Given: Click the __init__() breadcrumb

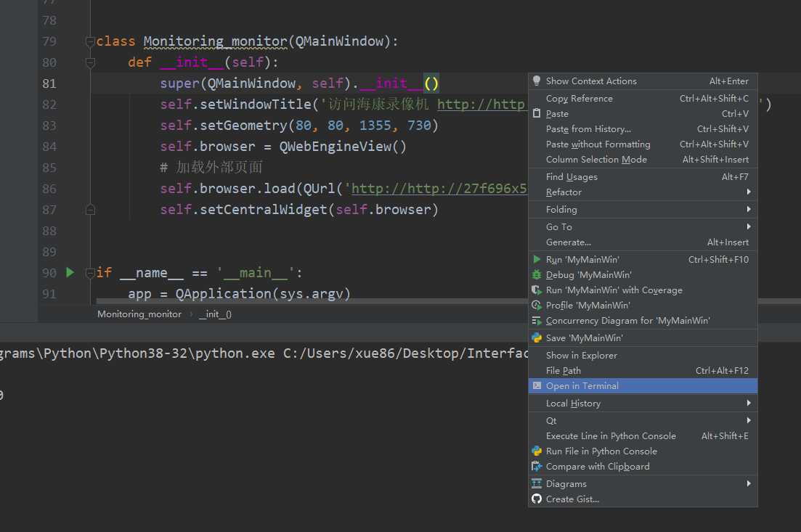Looking at the screenshot, I should click(x=215, y=314).
